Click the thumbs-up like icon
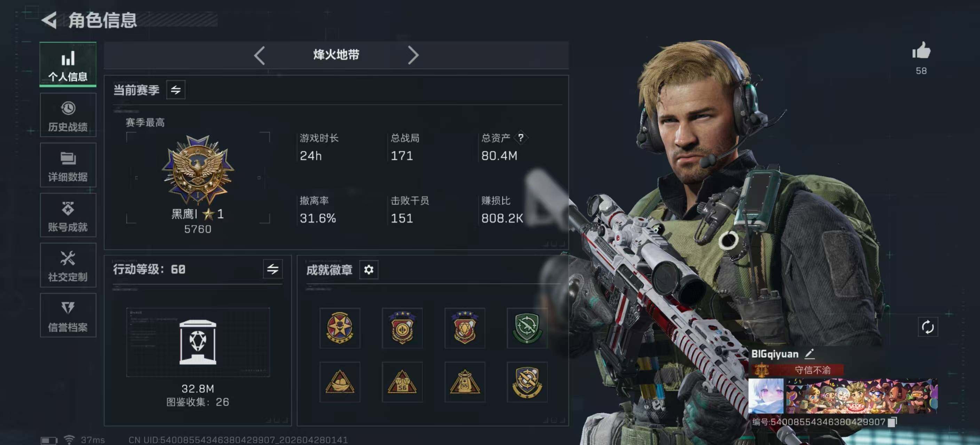Image resolution: width=980 pixels, height=445 pixels. [921, 50]
